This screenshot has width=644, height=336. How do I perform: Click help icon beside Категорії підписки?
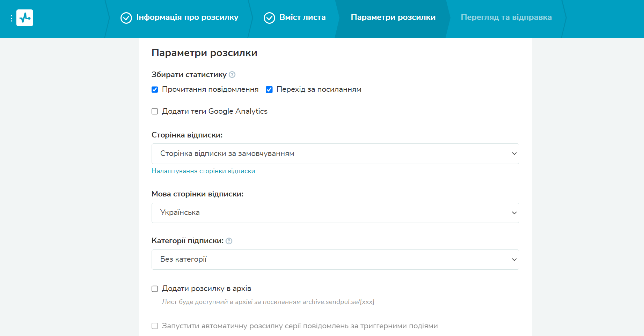[x=229, y=241]
